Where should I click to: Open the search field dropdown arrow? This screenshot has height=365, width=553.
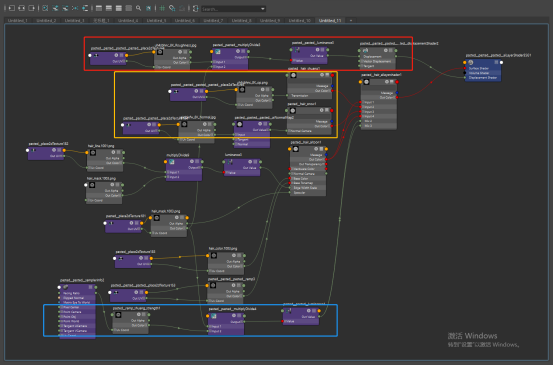point(263,9)
